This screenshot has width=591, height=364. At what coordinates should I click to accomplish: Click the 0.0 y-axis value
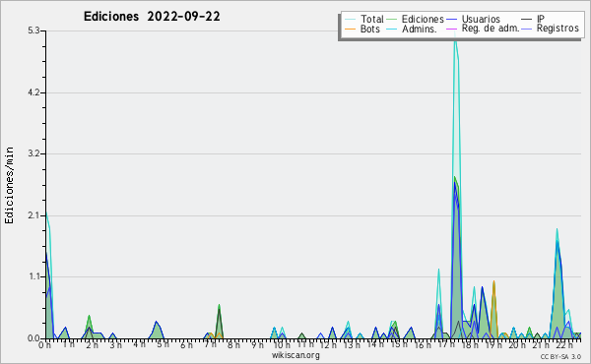coord(33,338)
